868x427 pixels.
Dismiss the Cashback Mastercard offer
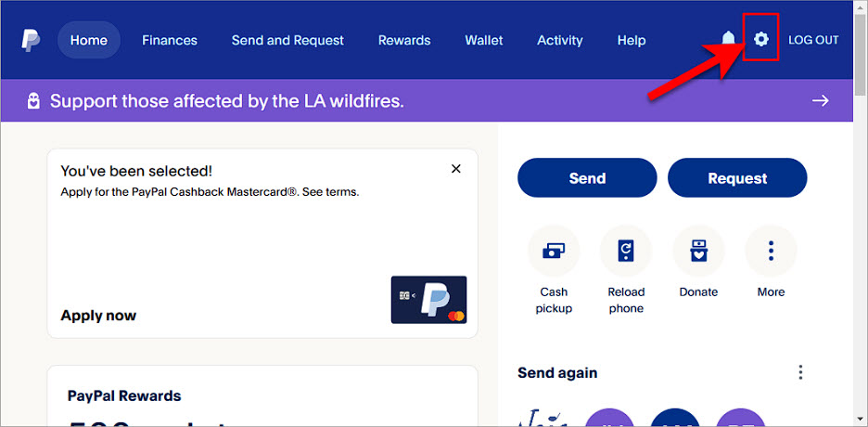(456, 169)
